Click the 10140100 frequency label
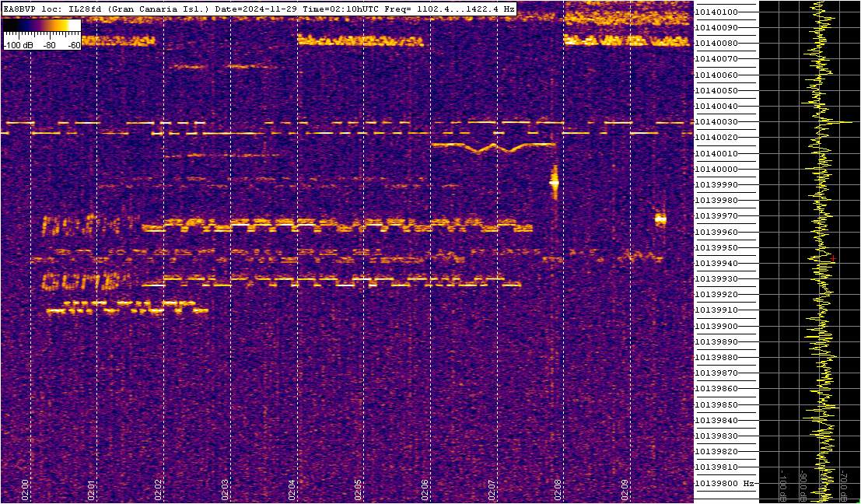This screenshot has width=861, height=504. click(716, 12)
